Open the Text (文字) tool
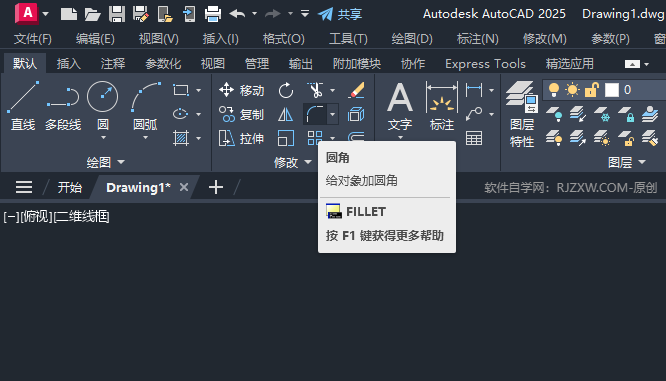Screen dimensions: 666x381 click(400, 106)
